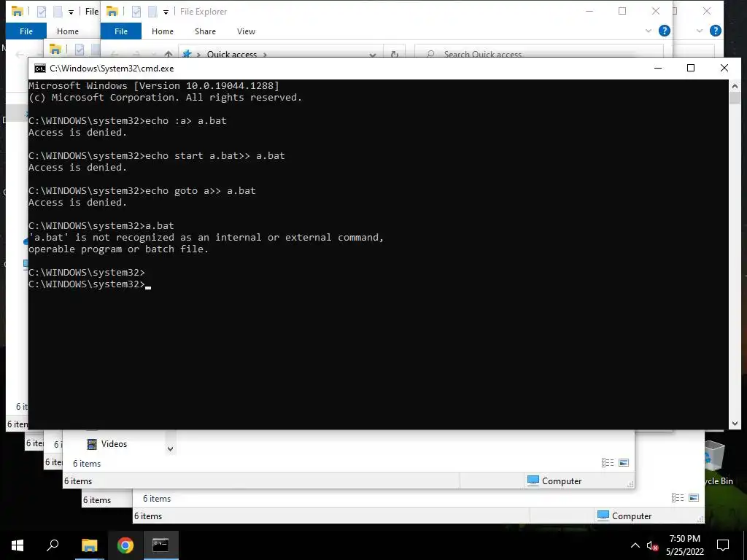Viewport: 747px width, 560px height.
Task: Close the cmd.exe window
Action: click(x=724, y=68)
